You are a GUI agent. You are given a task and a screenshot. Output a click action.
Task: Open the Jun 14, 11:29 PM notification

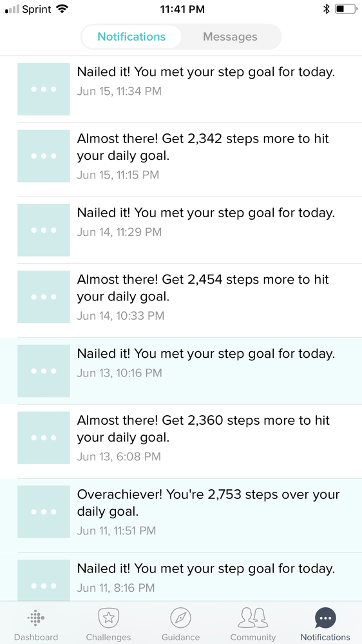tap(181, 230)
